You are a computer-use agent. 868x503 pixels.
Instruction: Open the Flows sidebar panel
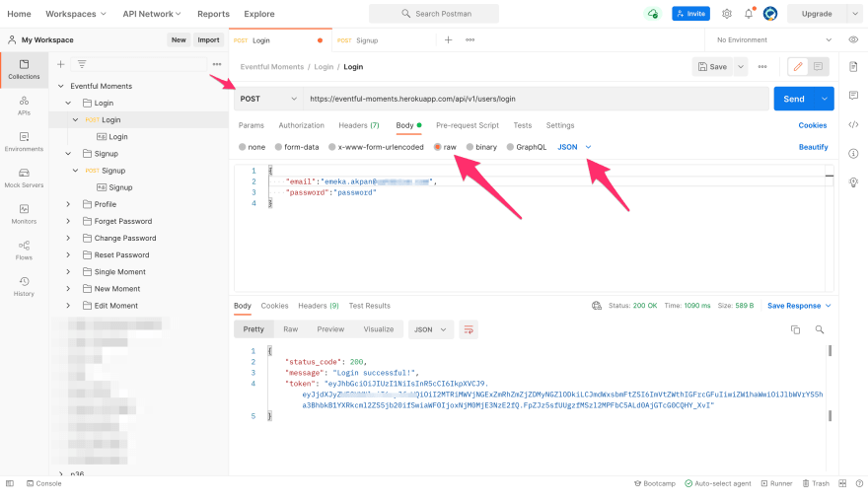[24, 251]
